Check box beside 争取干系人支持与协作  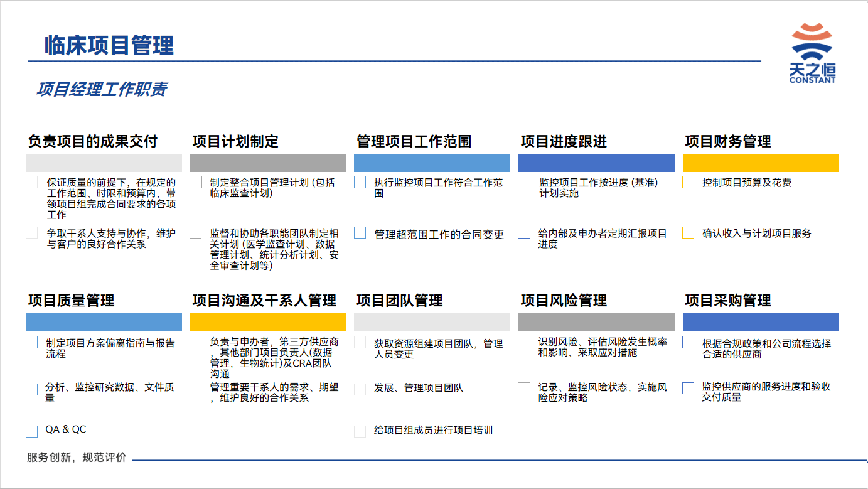[x=32, y=233]
